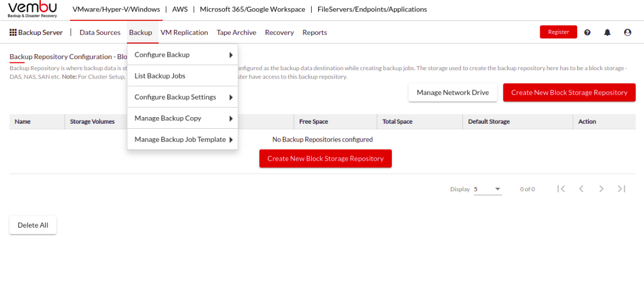Click the '0 of 0' pagination count
The height and width of the screenshot is (305, 644).
(x=528, y=189)
